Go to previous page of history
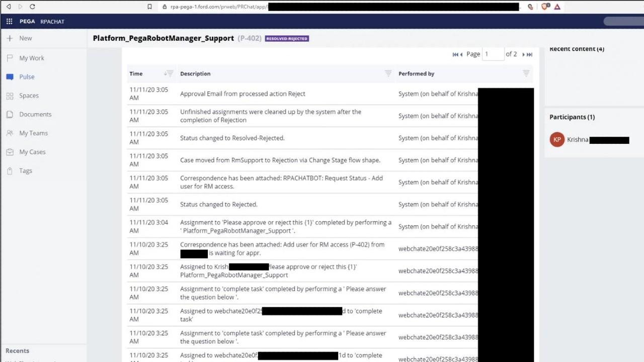Image resolution: width=644 pixels, height=362 pixels. point(461,54)
